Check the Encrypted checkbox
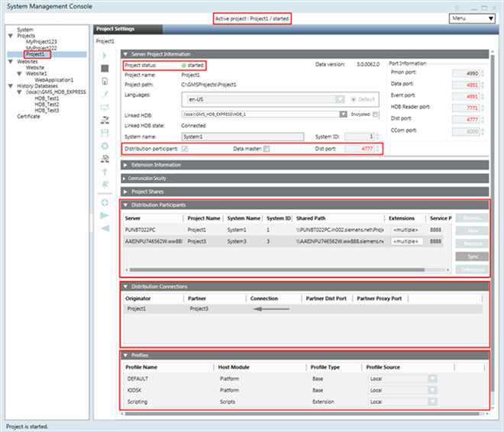 tap(376, 114)
